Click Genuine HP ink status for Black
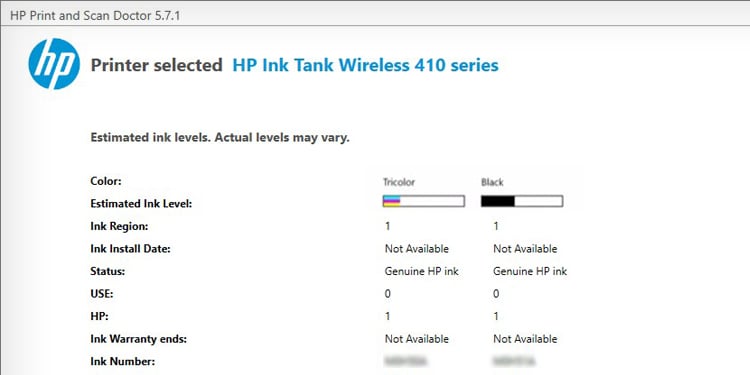Screen dimensions: 750x375 coord(530,271)
